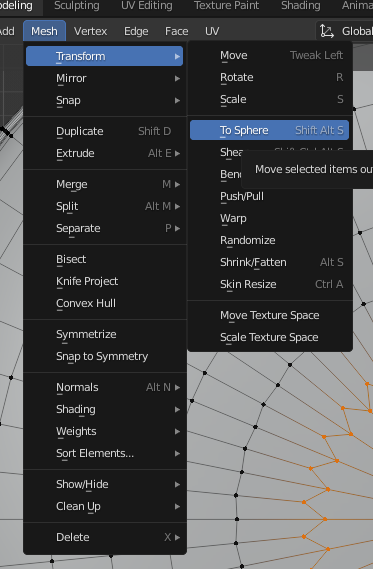The height and width of the screenshot is (569, 373).
Task: Expand the Split submenu
Action: click(104, 206)
